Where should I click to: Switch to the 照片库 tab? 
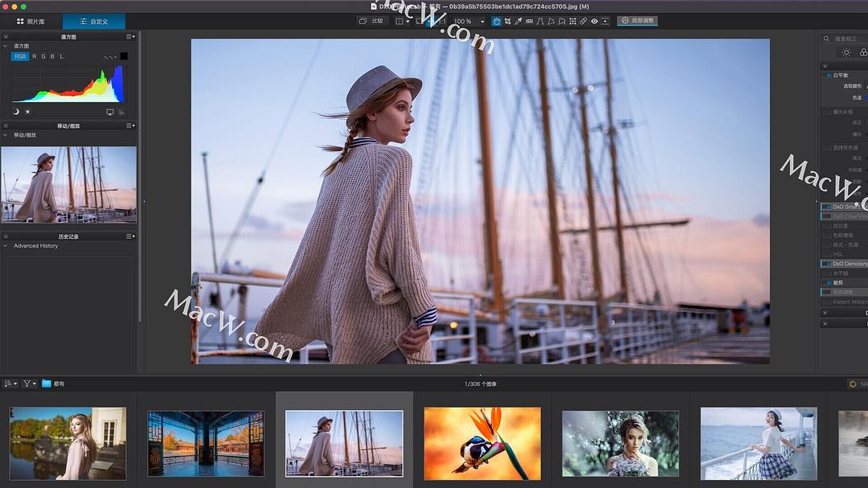(31, 22)
